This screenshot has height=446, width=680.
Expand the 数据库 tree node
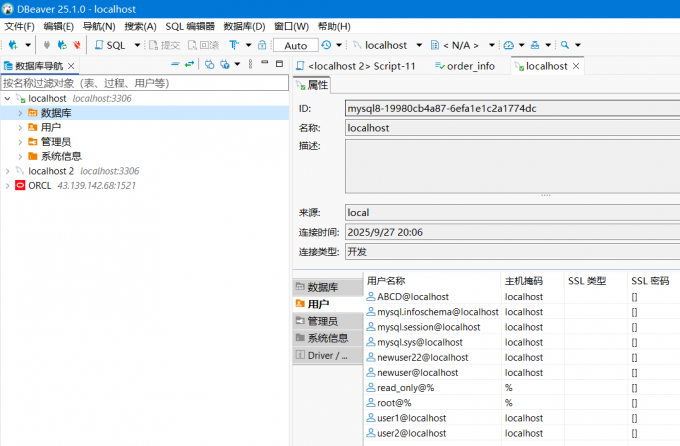click(x=20, y=113)
